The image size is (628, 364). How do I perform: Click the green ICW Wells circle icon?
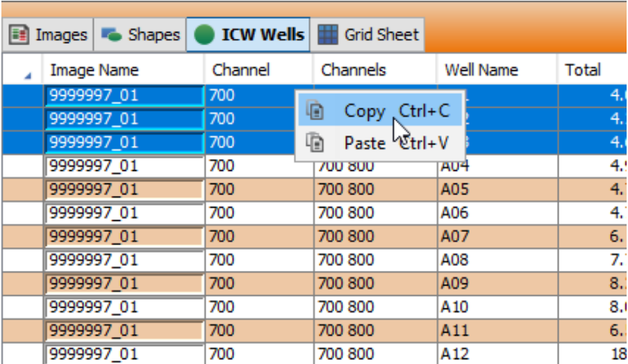(204, 35)
